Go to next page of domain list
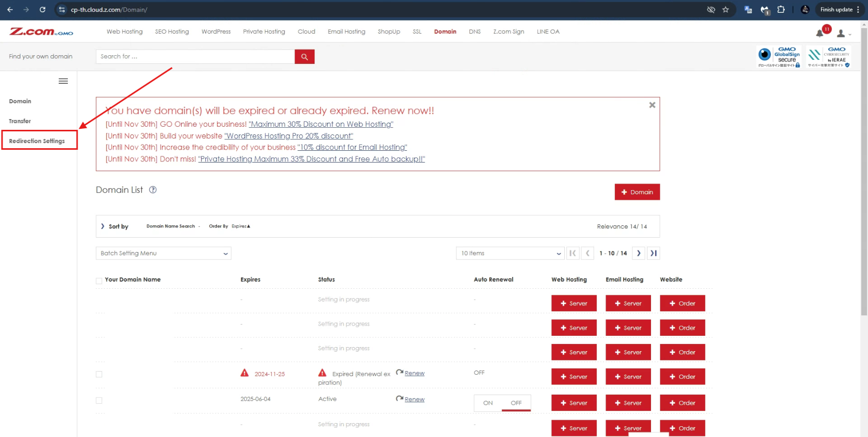 (638, 253)
